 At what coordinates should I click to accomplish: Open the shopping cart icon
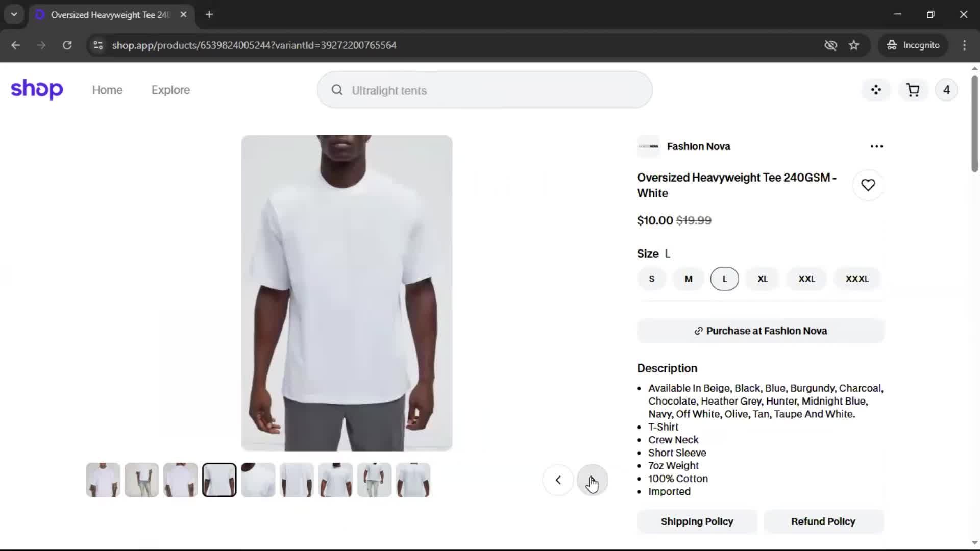(913, 90)
